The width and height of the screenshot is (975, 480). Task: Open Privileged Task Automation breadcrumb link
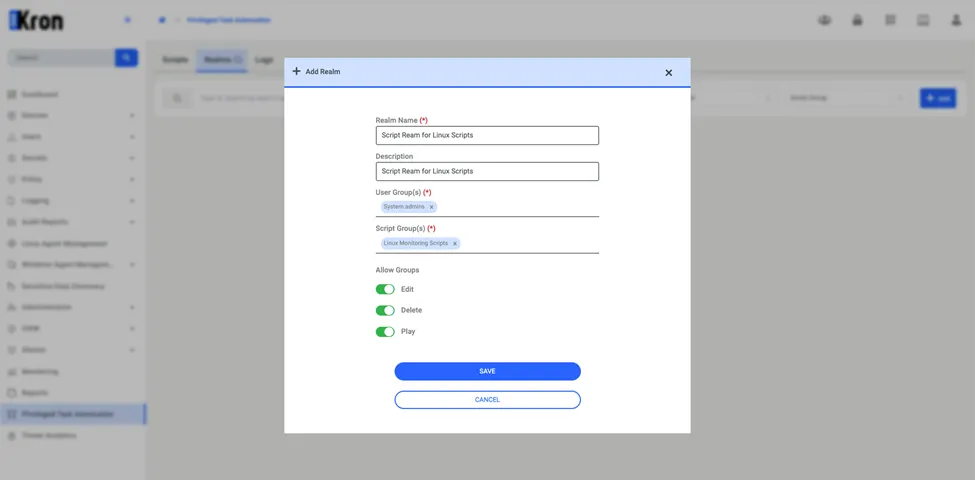pyautogui.click(x=228, y=20)
